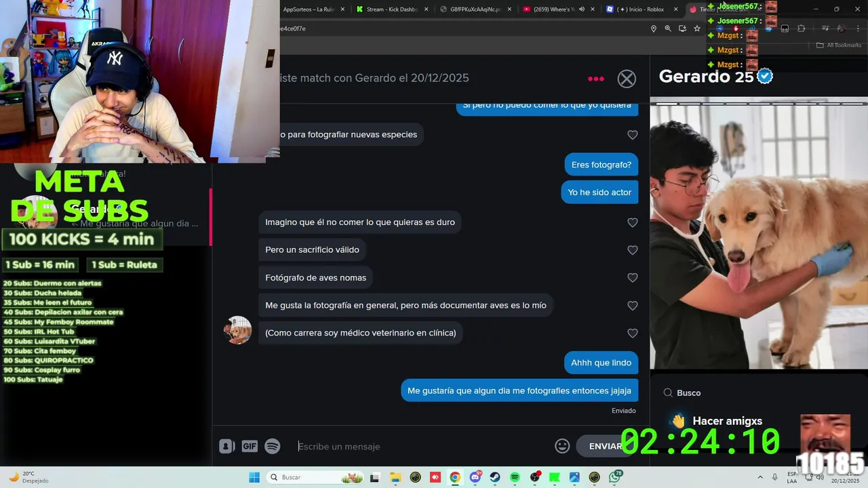The height and width of the screenshot is (488, 868).
Task: Open WhatsApp from the taskbar
Action: tap(614, 477)
